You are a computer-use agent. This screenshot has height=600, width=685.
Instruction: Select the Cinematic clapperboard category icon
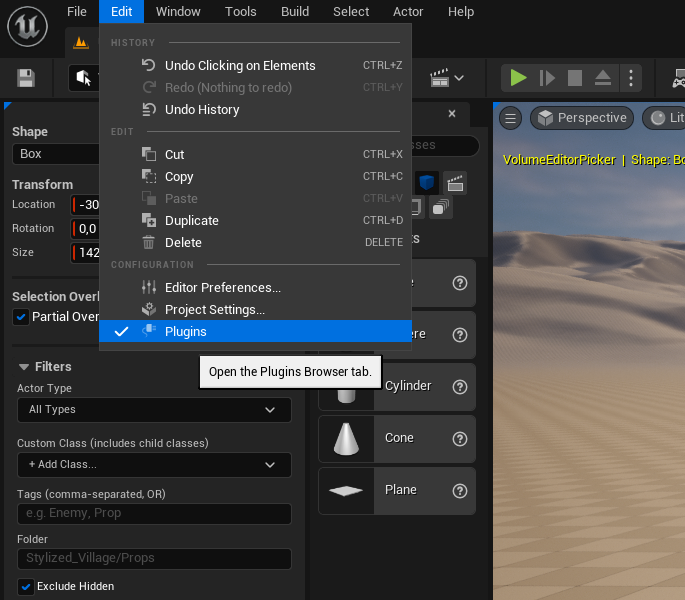[455, 183]
